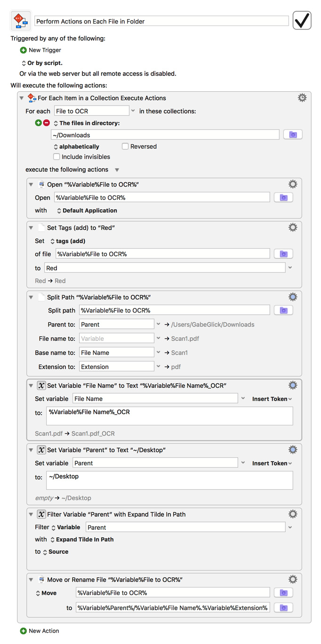The height and width of the screenshot is (644, 321).
Task: Edit the For each variable 'File to OCR'
Action: (91, 111)
